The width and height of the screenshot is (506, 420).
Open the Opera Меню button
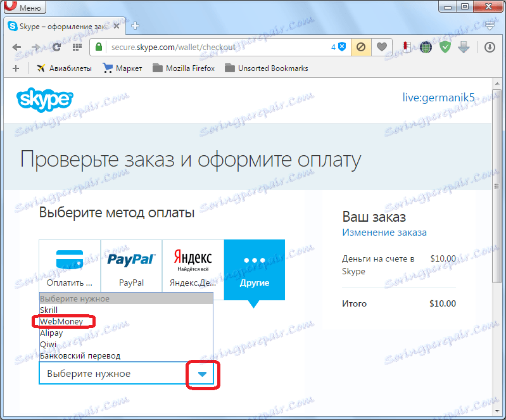click(x=25, y=7)
